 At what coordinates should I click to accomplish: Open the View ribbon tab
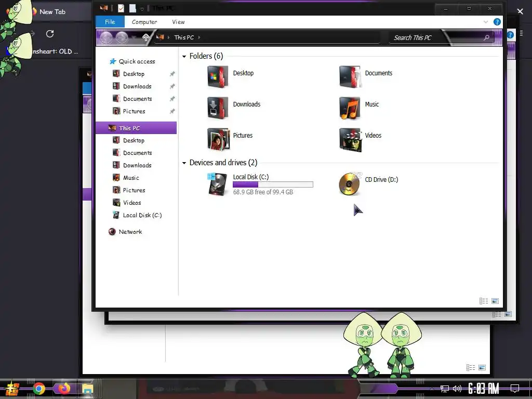click(x=178, y=22)
